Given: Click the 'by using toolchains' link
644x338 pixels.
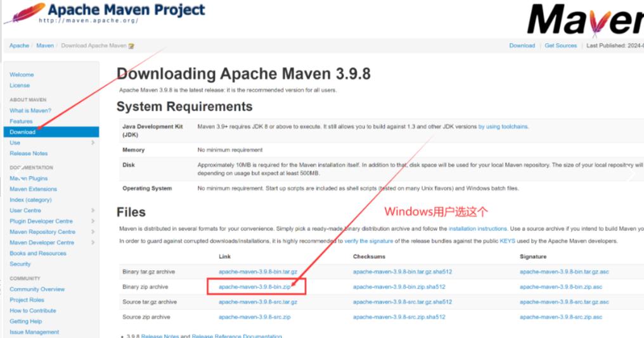Looking at the screenshot, I should click(x=503, y=127).
